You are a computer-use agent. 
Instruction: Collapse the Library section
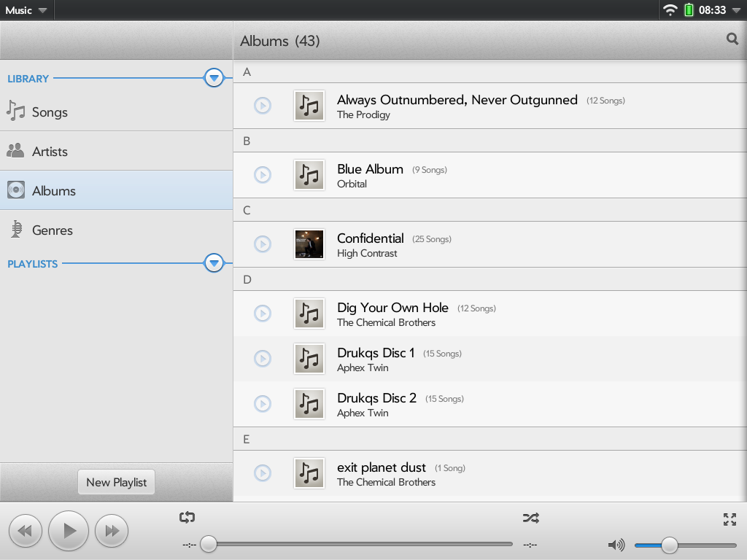click(214, 77)
